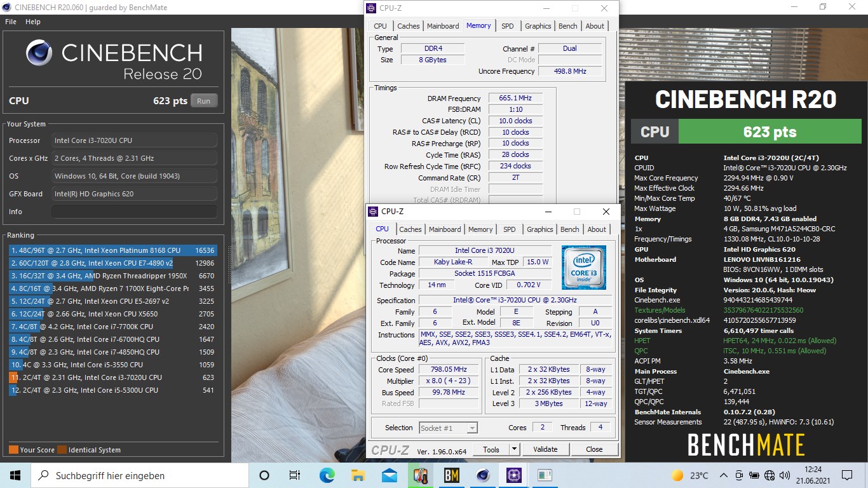Open Memory tab in front CPU-Z window
The width and height of the screenshot is (868, 488).
[480, 229]
